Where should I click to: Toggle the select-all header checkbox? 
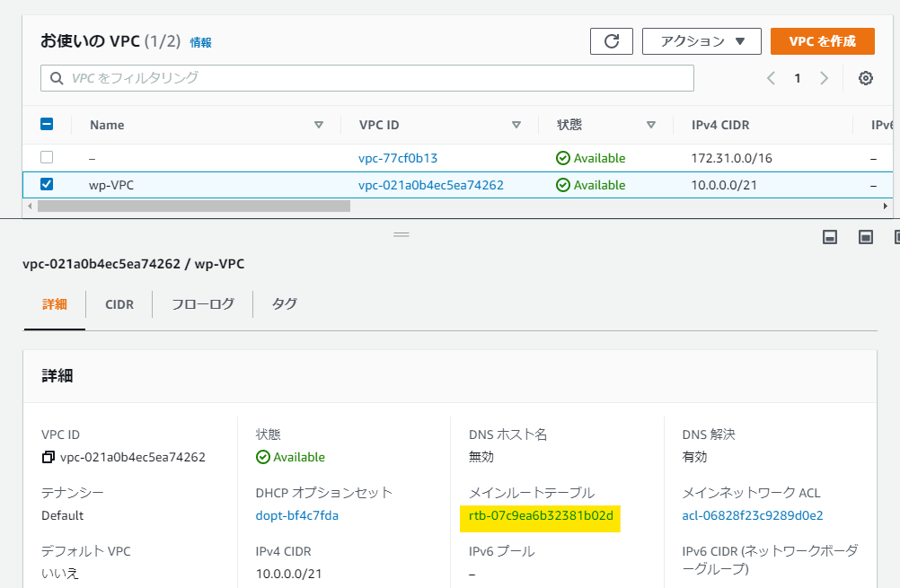pos(47,124)
